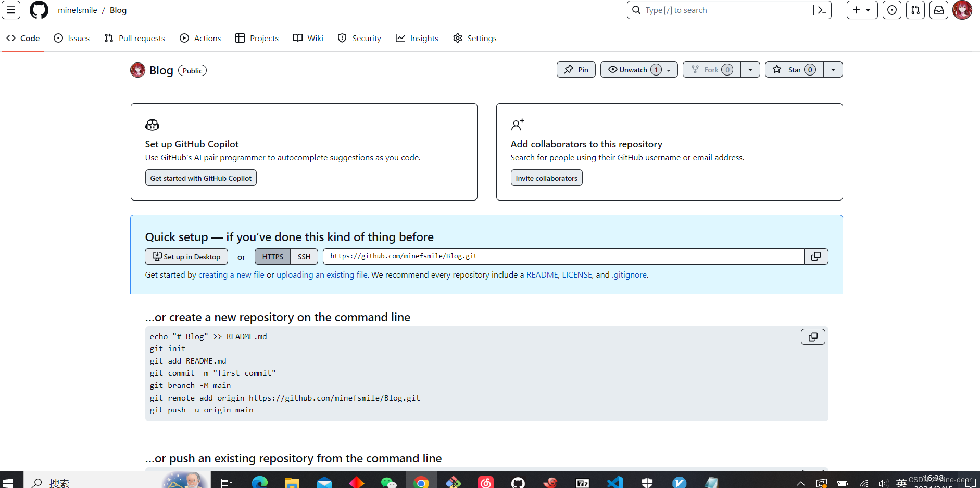Screen dimensions: 980x488
Task: Select SSH clone protocol
Action: point(304,257)
